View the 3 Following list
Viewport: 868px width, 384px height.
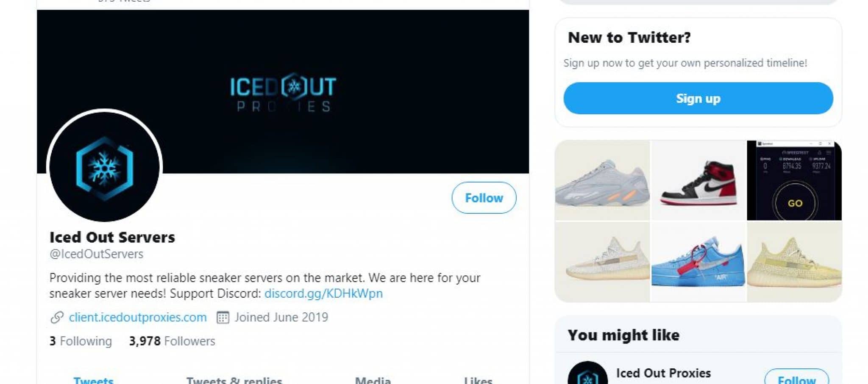click(x=81, y=341)
